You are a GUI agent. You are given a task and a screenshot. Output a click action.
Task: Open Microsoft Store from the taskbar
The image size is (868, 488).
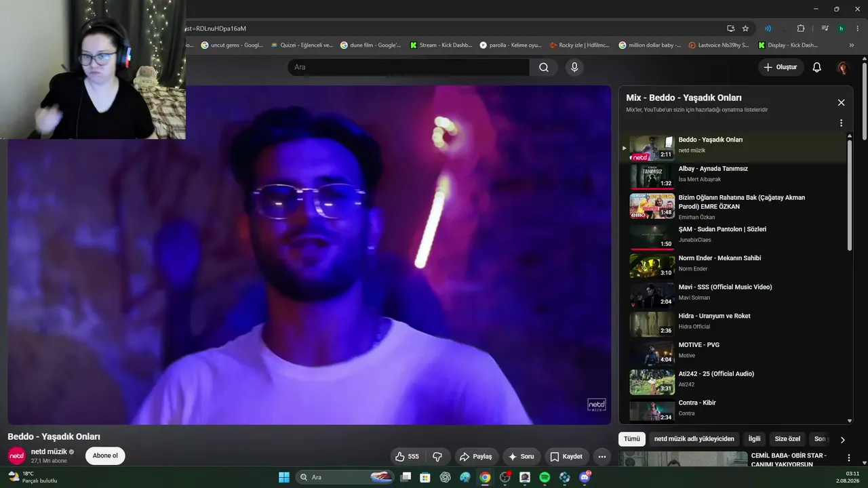point(425,477)
